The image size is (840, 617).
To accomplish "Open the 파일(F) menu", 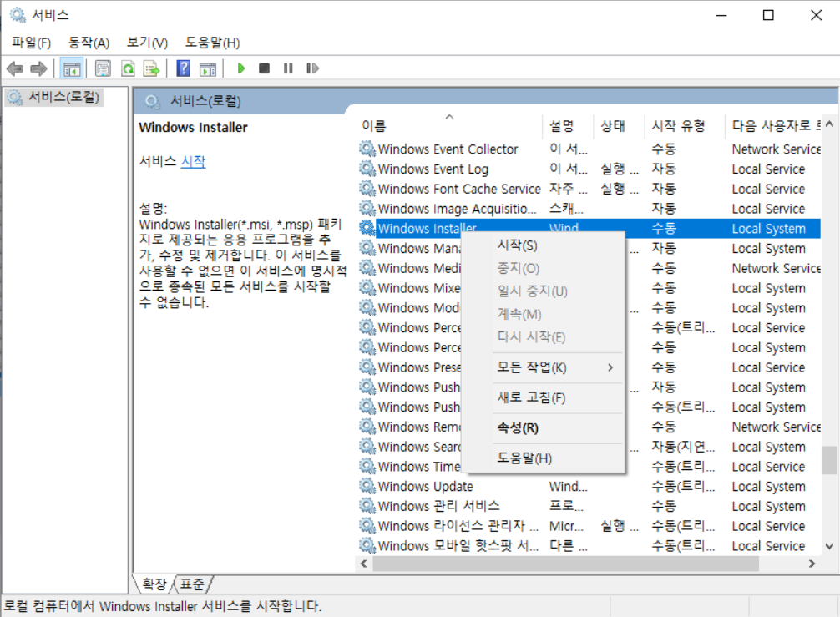I will click(32, 43).
